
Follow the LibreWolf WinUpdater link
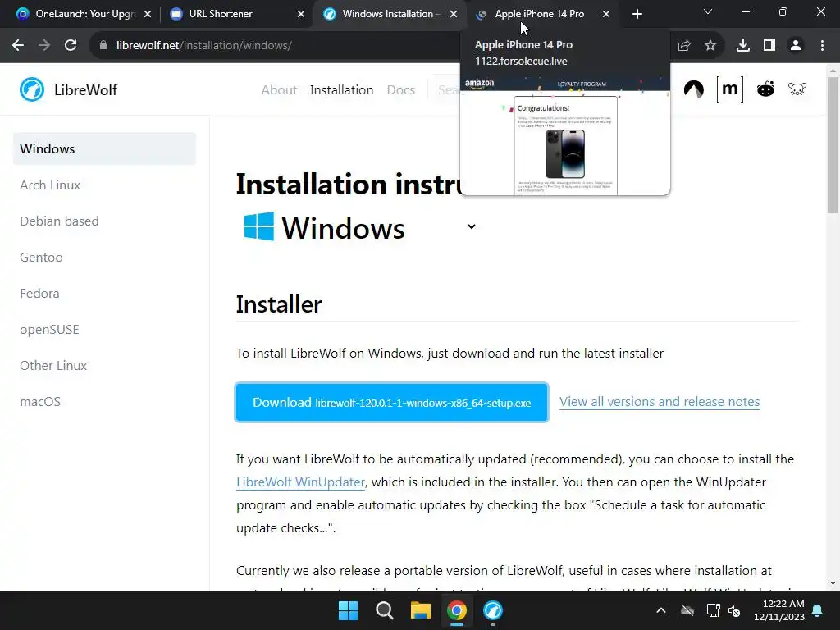300,482
